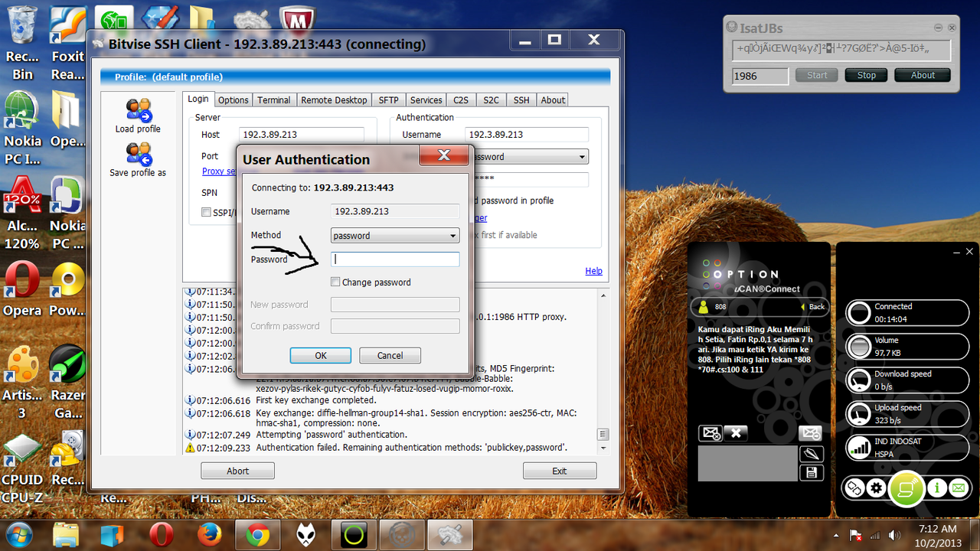
Task: Click Cancel in the User Authentication dialog
Action: point(390,355)
